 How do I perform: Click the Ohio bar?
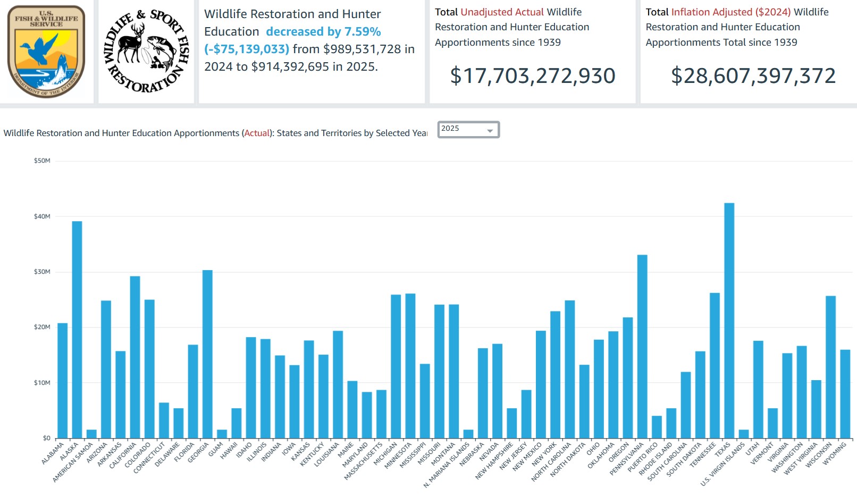click(x=599, y=389)
